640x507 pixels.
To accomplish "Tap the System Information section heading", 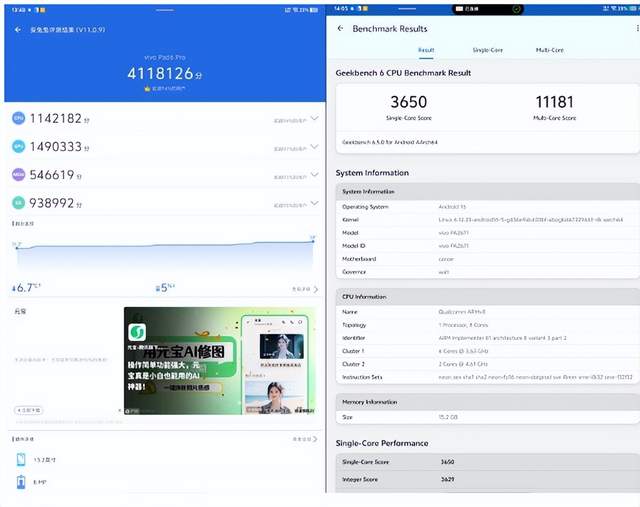I will (x=372, y=173).
